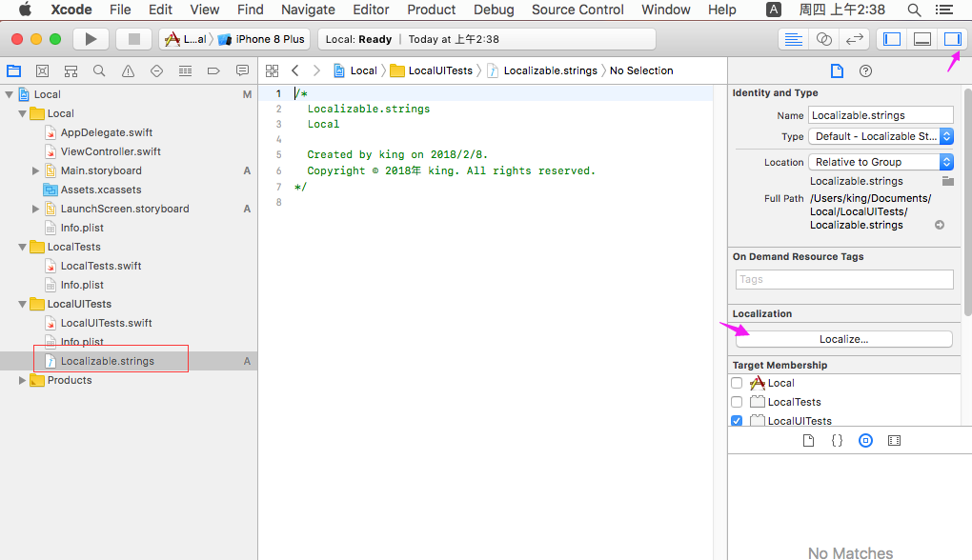The width and height of the screenshot is (972, 560).
Task: Open the Product menu
Action: pos(431,10)
